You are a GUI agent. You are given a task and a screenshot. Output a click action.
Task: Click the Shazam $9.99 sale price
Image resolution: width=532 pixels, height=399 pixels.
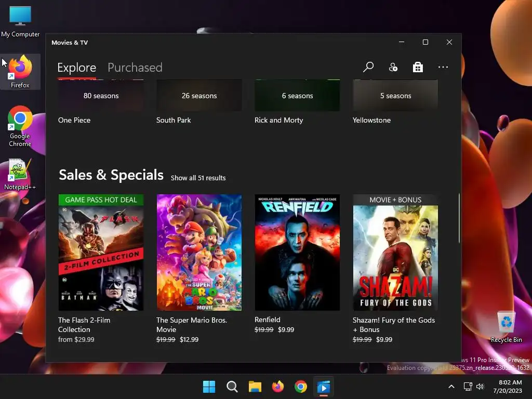coord(384,339)
